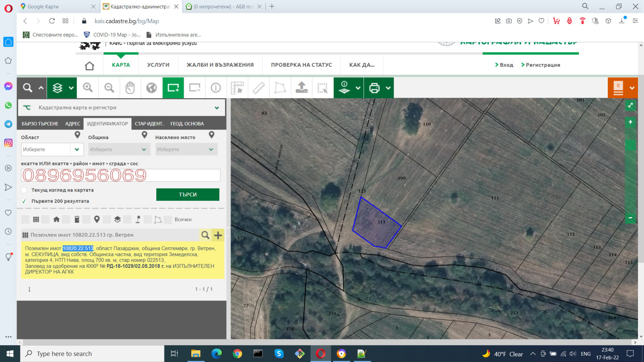The image size is (644, 362).
Task: Add result with the plus icon
Action: (218, 235)
